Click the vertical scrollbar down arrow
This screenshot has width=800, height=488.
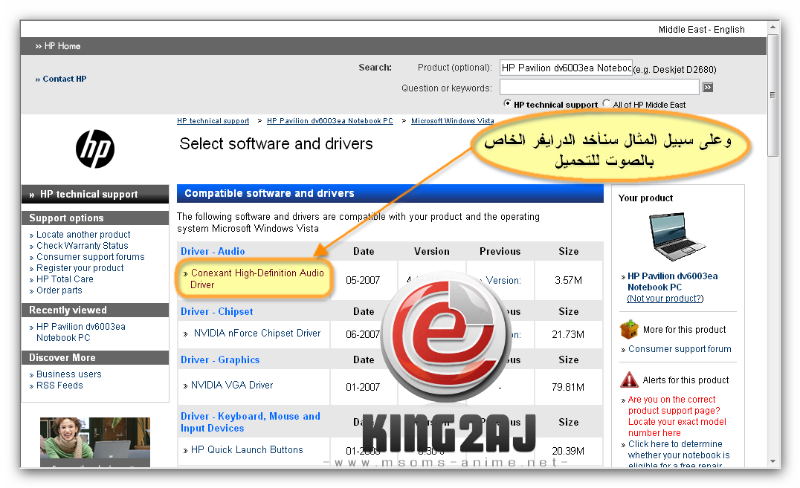tap(774, 460)
